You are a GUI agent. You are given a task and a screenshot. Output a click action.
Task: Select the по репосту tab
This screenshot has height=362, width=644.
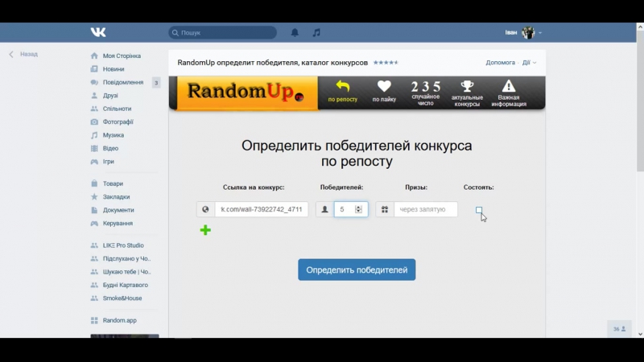pos(343,92)
